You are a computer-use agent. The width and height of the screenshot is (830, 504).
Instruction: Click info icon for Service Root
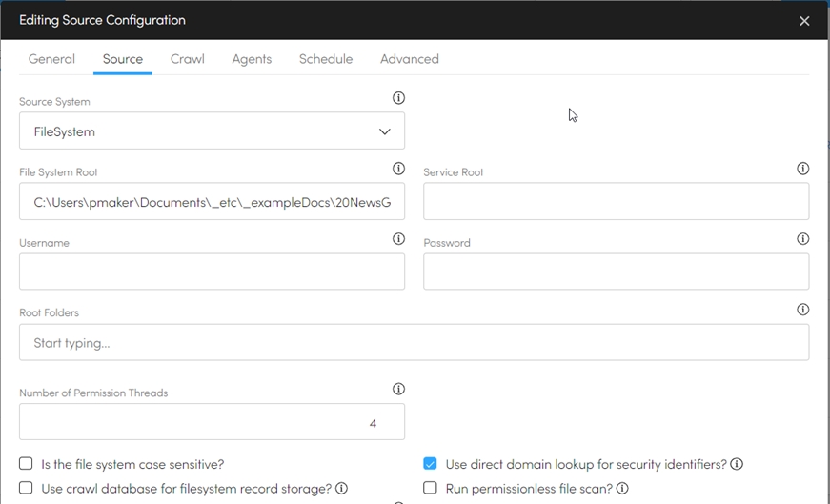802,169
